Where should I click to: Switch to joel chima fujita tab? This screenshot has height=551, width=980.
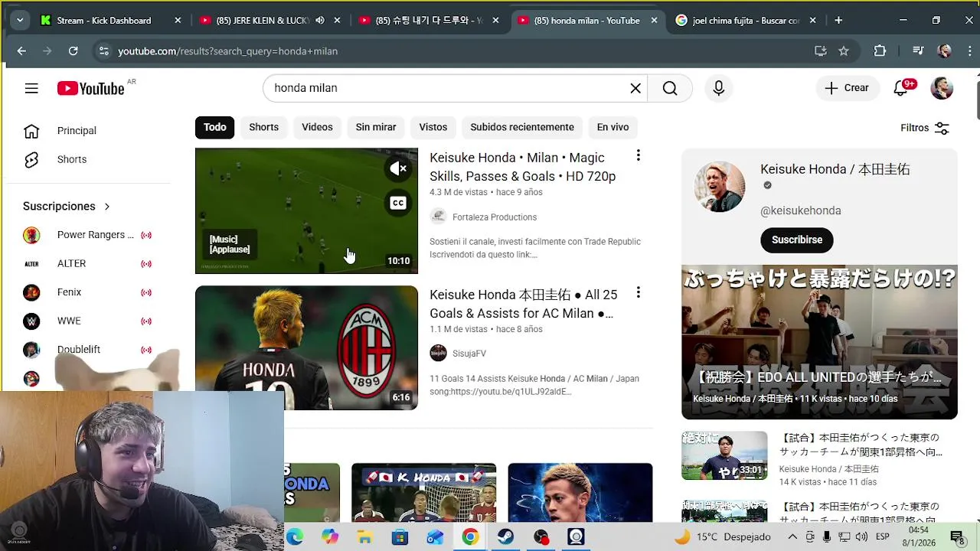coord(746,21)
